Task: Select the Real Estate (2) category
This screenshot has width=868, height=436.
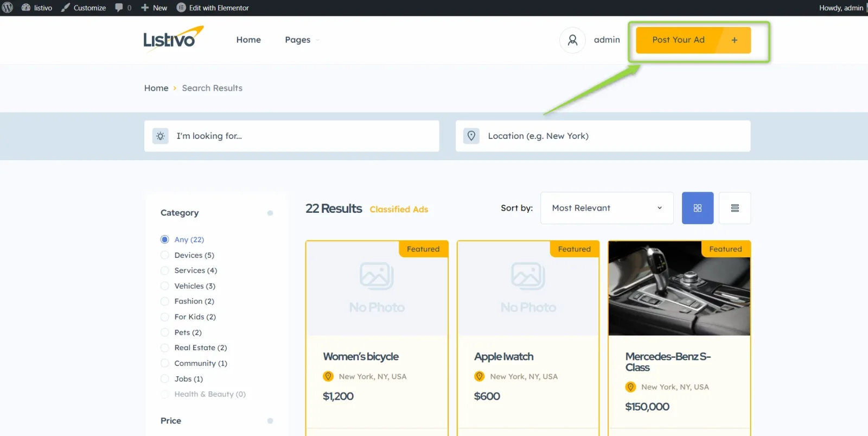Action: pos(194,347)
